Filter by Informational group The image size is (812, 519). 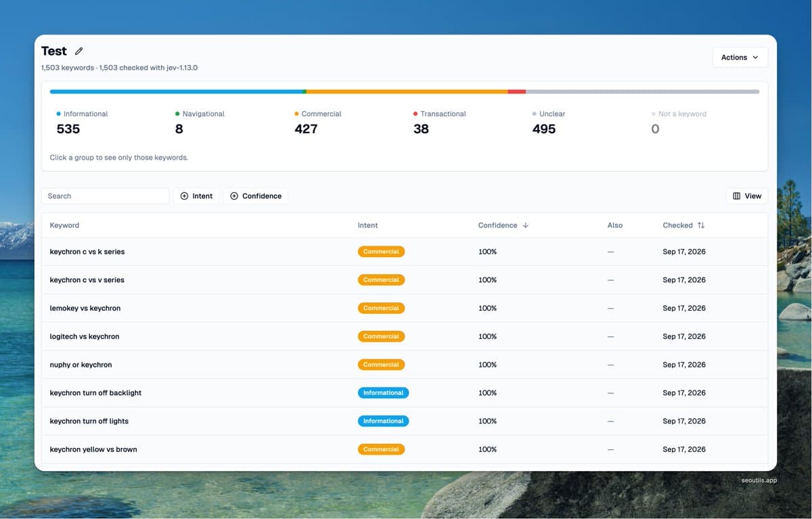(x=82, y=122)
